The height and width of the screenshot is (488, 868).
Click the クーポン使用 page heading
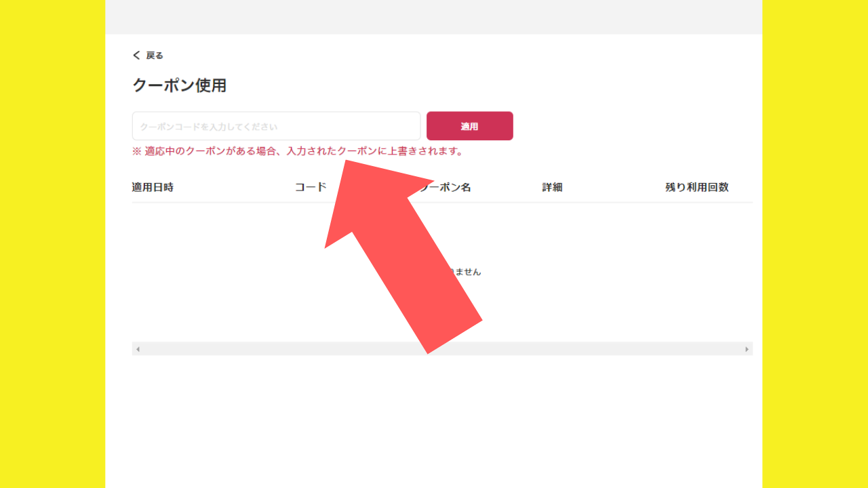(179, 85)
